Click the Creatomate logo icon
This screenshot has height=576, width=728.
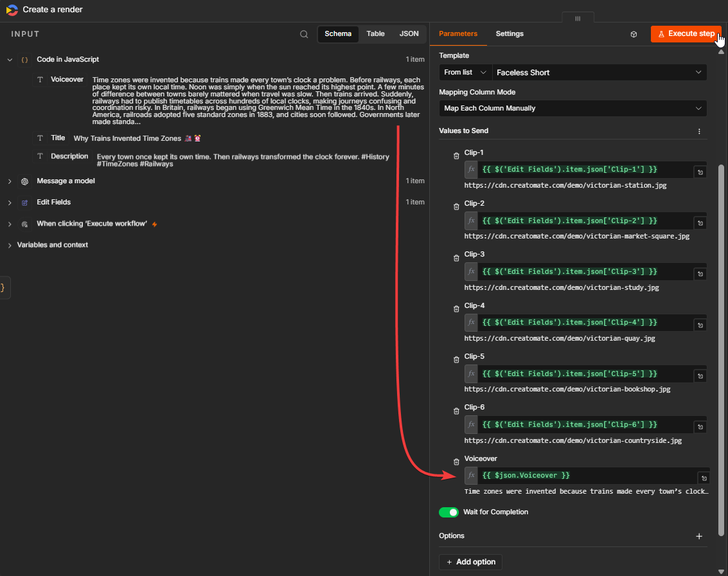(x=12, y=10)
